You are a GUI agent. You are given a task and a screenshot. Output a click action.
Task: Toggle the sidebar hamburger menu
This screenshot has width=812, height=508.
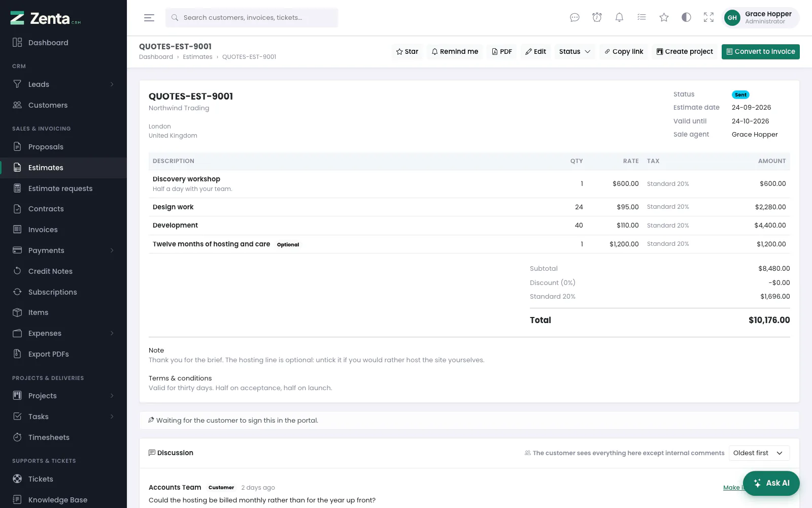pyautogui.click(x=149, y=18)
